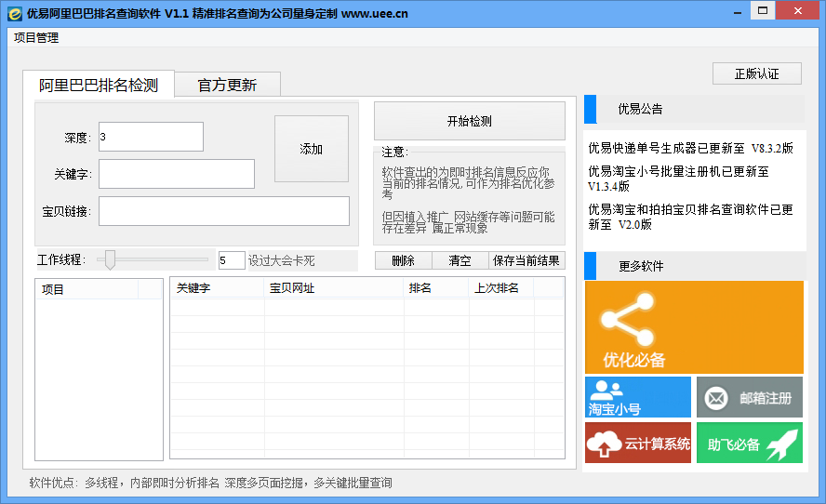Click the 软件优点 status bar text

pos(211,483)
